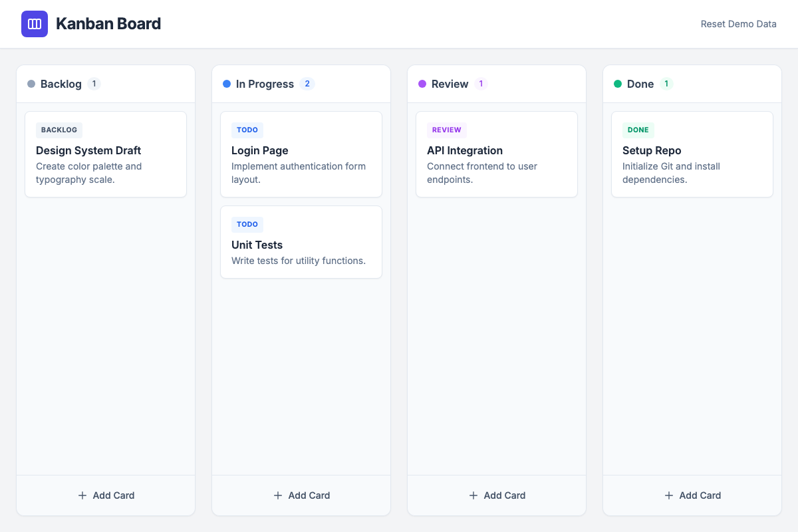Image resolution: width=798 pixels, height=532 pixels.
Task: Click the card count badge on Review column
Action: coord(481,84)
